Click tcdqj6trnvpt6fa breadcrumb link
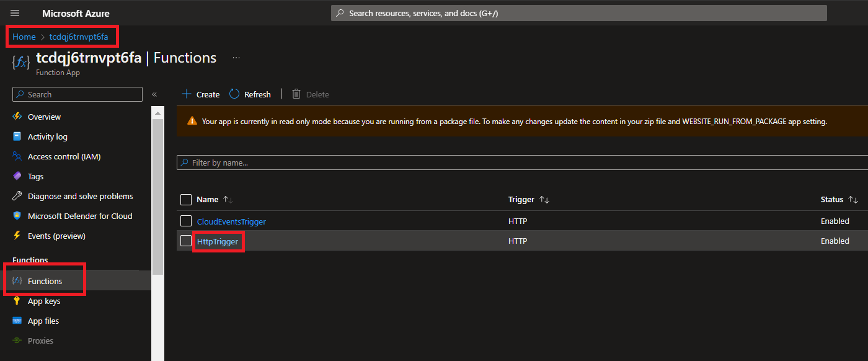Screen dimensions: 868x361 (79, 37)
